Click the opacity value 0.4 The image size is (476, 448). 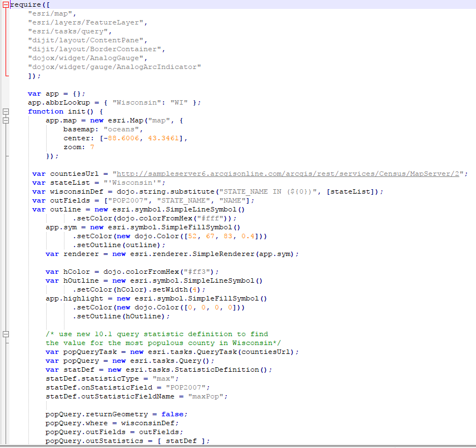(x=247, y=236)
